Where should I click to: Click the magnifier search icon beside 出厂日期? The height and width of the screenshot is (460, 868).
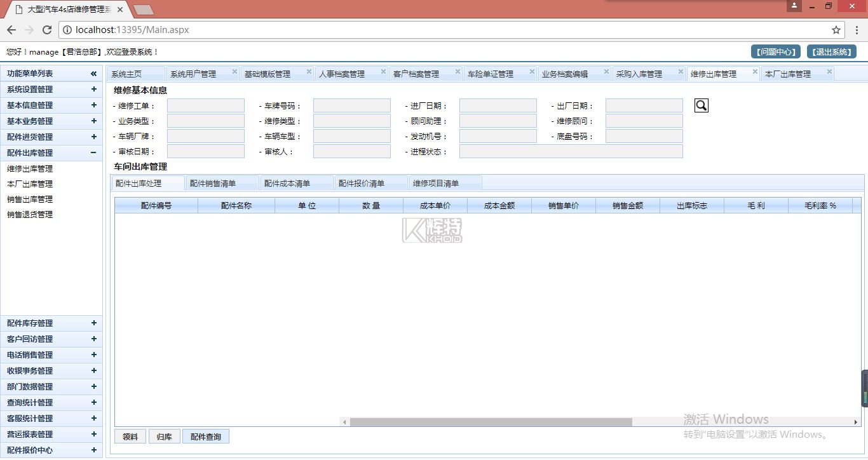click(701, 106)
